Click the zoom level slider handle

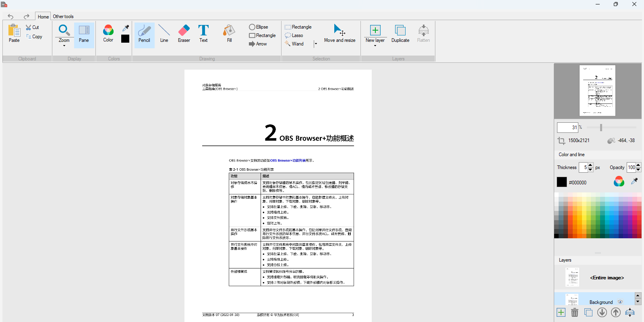[601, 128]
